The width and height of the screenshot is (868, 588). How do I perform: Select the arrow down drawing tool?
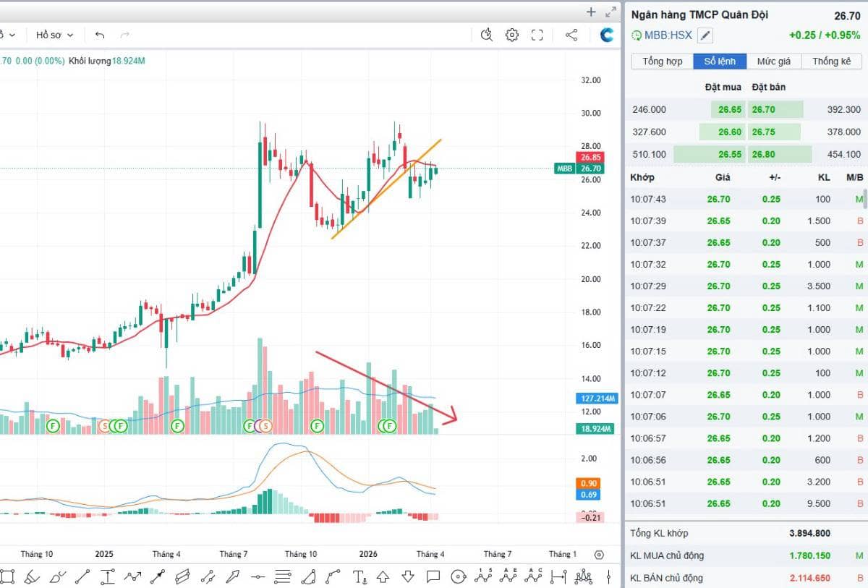(x=407, y=576)
